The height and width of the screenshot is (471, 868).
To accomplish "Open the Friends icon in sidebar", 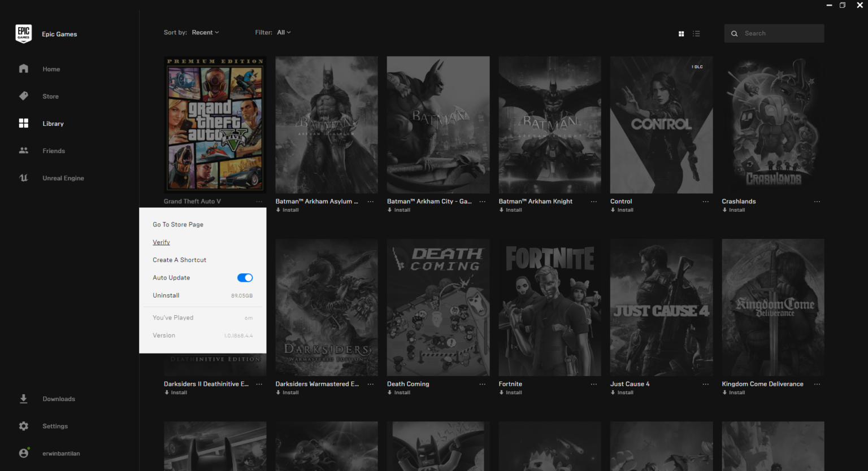I will click(x=23, y=151).
